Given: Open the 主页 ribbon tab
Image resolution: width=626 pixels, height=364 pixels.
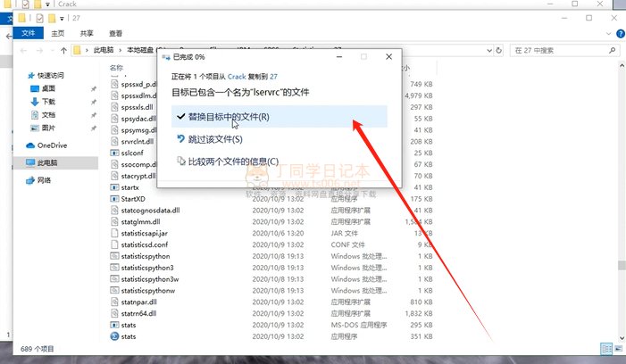Looking at the screenshot, I should tap(57, 34).
